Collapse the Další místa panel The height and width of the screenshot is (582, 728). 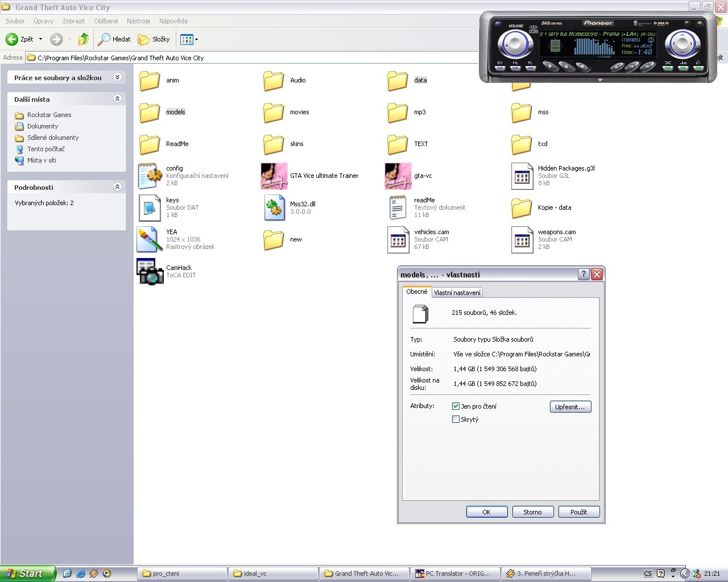[x=117, y=99]
